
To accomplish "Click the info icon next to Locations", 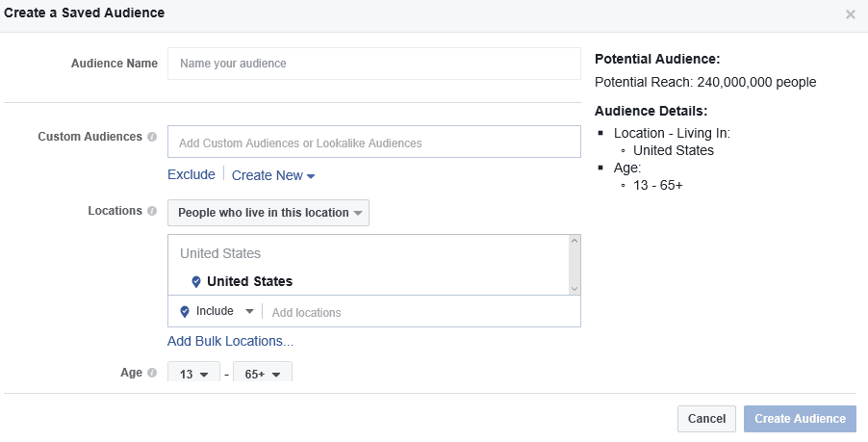I will click(152, 211).
